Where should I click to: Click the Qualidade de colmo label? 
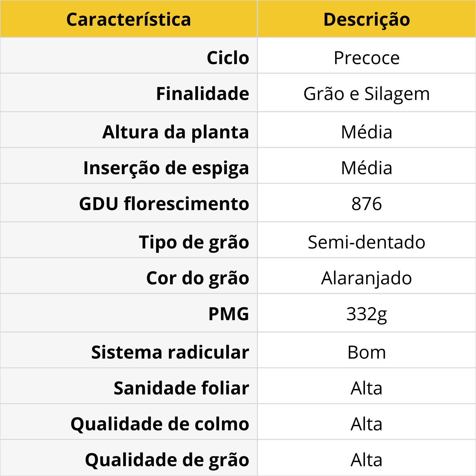(160, 424)
